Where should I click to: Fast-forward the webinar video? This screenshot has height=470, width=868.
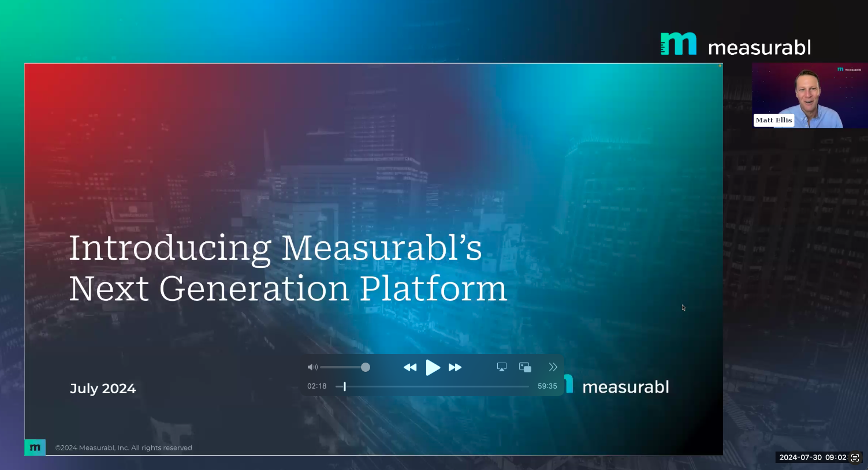(455, 367)
